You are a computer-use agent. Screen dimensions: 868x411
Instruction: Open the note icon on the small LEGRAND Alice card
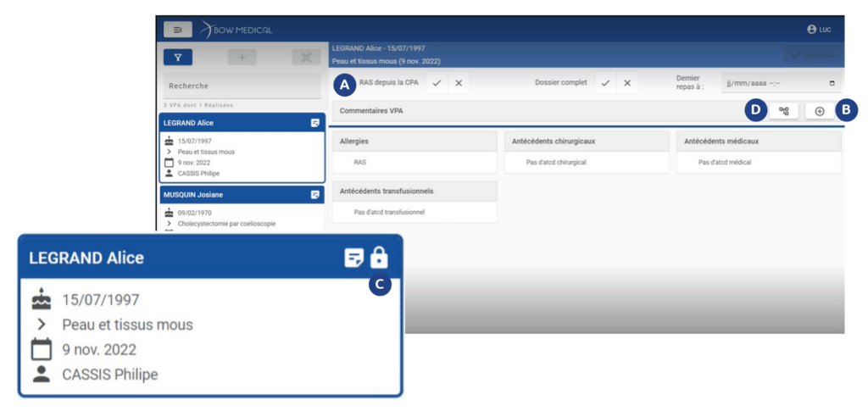(315, 123)
